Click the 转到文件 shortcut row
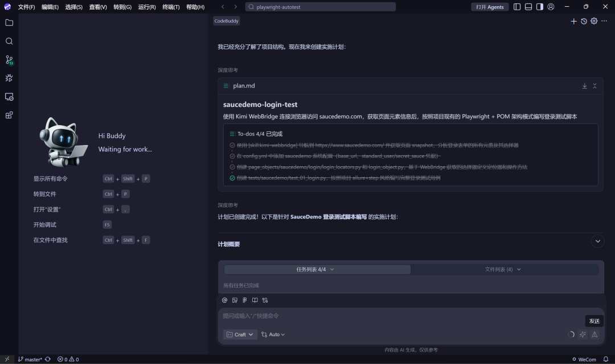This screenshot has height=364, width=615. pyautogui.click(x=81, y=194)
